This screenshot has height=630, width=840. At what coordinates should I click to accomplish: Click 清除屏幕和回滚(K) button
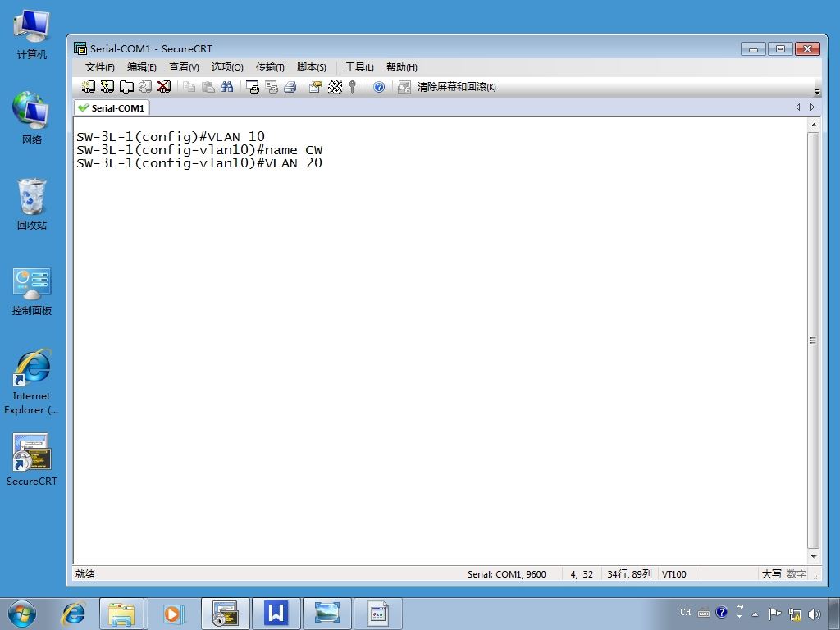coord(456,87)
